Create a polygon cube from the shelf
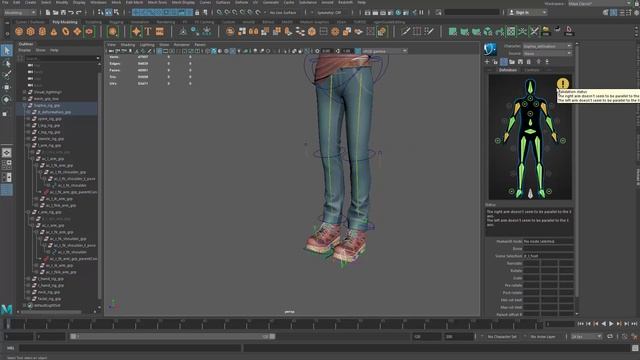 (31, 31)
